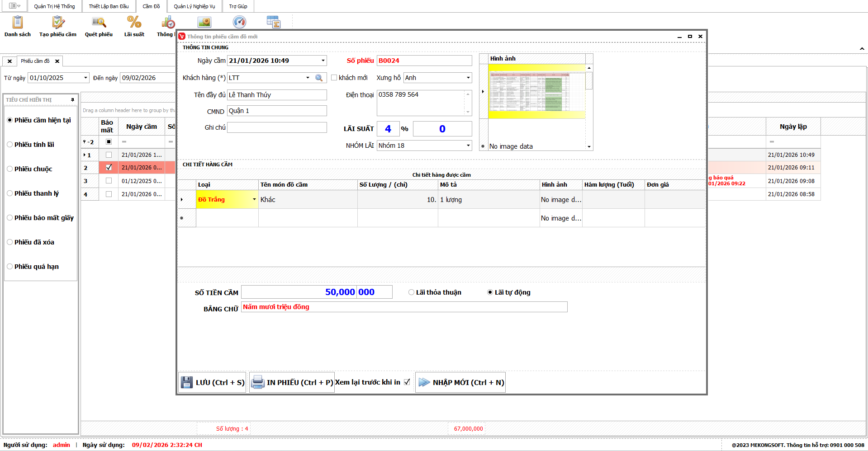Open the Danh sách clipboard icon
This screenshot has height=451, width=868.
tap(18, 23)
